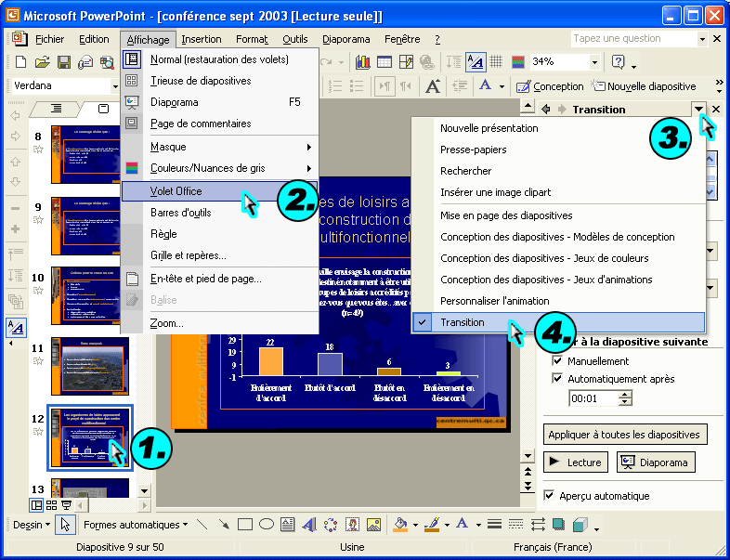The width and height of the screenshot is (730, 560).
Task: Click the Insert clipart icon in drawing toolbar
Action: tap(352, 525)
